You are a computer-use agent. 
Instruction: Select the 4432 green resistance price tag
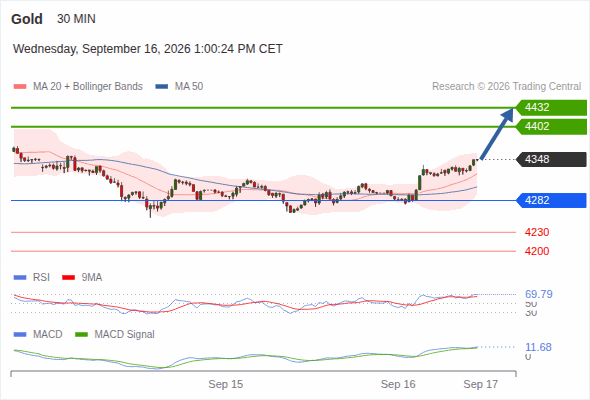click(551, 108)
